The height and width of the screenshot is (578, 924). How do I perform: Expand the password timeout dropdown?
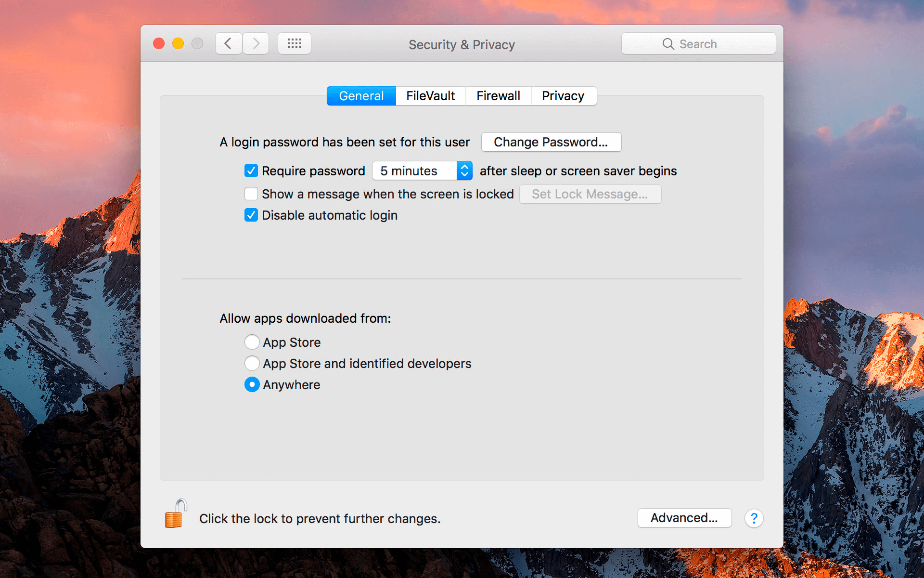pos(423,171)
